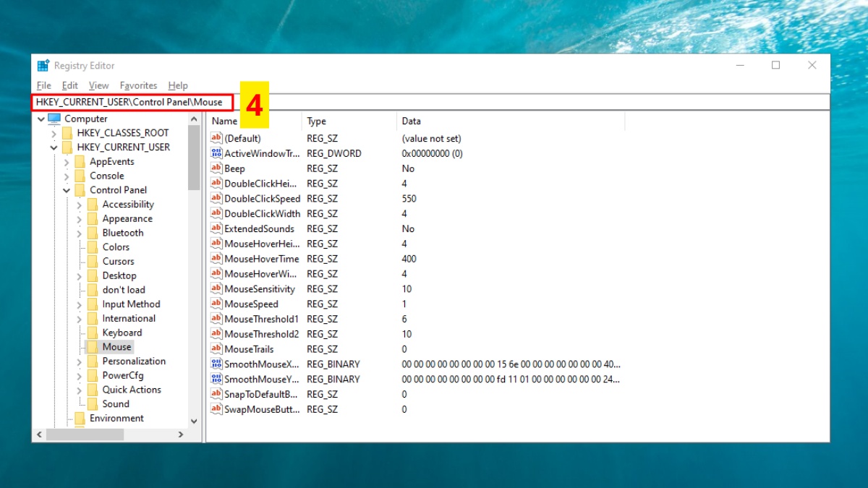Click the Registry Editor icon in the title bar
This screenshot has width=868, height=488.
(x=42, y=65)
